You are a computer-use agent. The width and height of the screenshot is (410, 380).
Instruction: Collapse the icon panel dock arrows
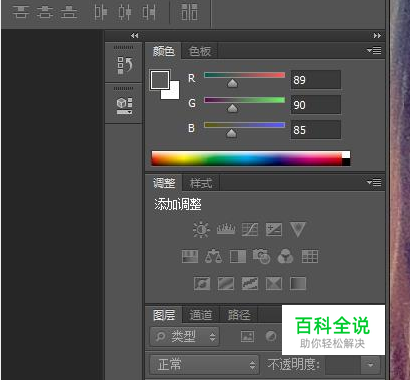135,36
